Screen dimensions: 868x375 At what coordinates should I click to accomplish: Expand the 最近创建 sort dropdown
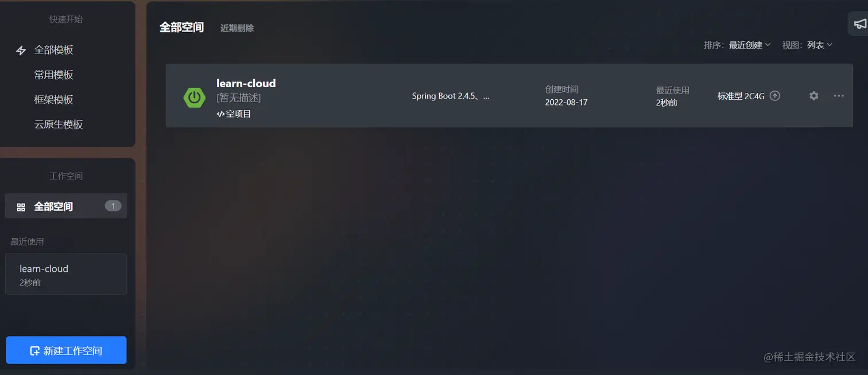coord(750,45)
